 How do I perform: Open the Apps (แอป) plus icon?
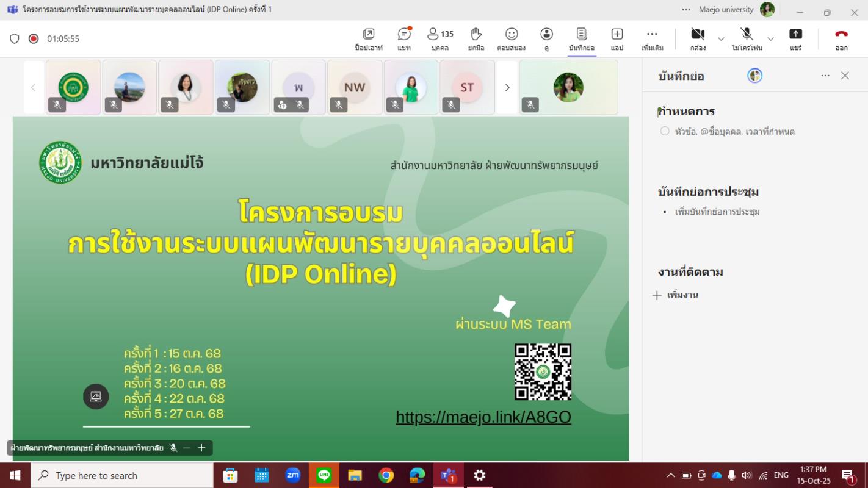(617, 38)
